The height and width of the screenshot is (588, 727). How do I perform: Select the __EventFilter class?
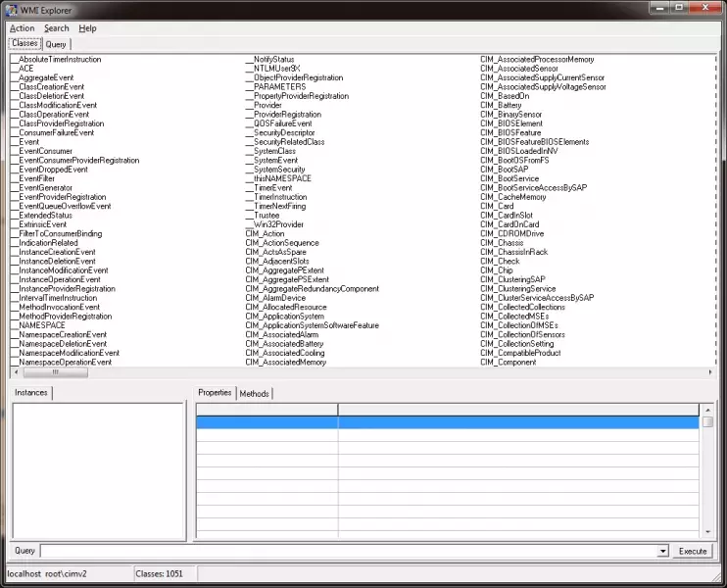pos(33,178)
